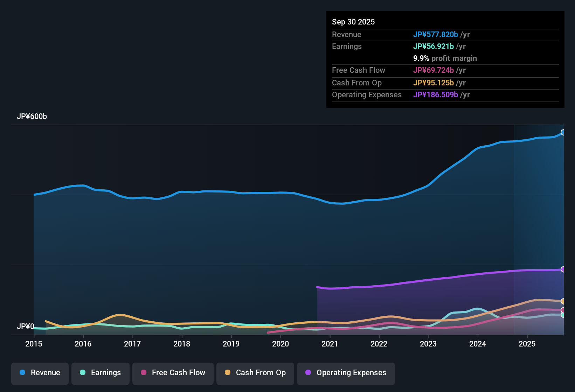Image resolution: width=575 pixels, height=392 pixels.
Task: Select the Earnings legend color dot
Action: [x=83, y=373]
